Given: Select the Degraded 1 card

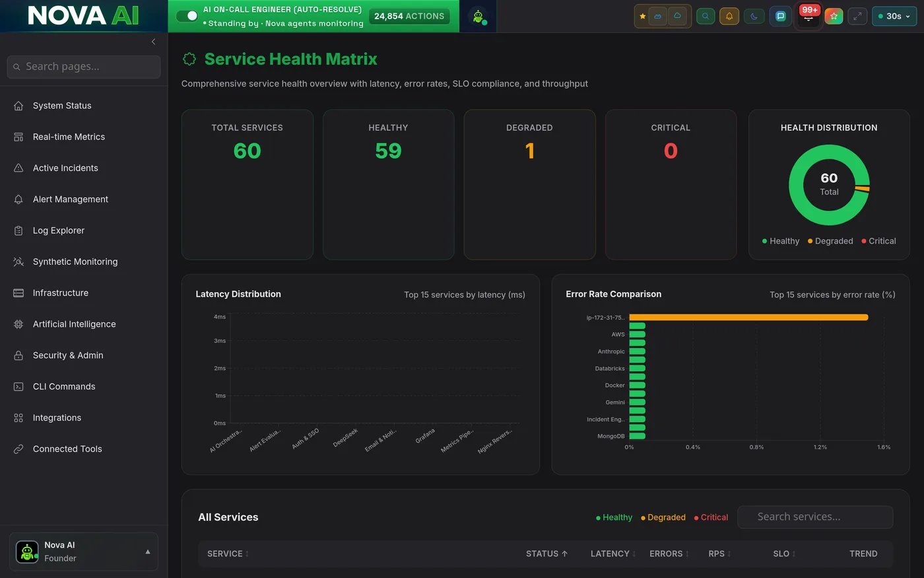Looking at the screenshot, I should point(529,184).
